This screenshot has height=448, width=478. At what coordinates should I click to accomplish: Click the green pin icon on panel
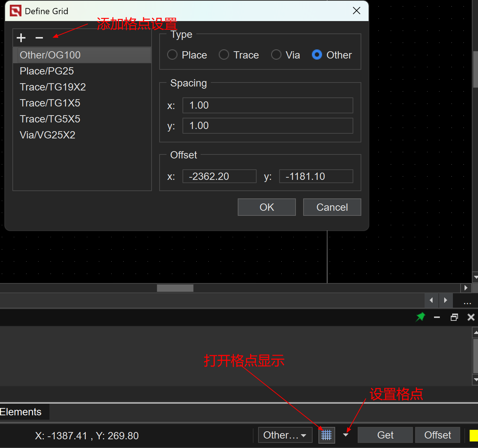[x=420, y=317]
